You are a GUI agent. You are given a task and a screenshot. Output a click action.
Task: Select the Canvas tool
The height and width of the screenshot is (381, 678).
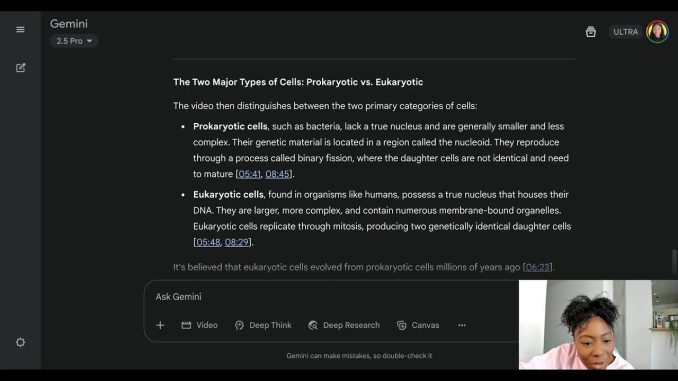coord(418,325)
